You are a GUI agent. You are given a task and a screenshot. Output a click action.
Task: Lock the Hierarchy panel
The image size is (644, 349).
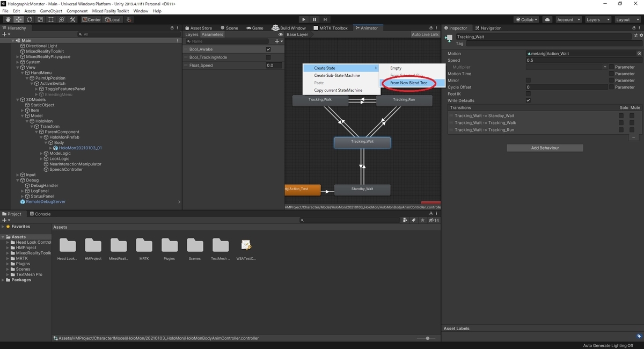172,28
